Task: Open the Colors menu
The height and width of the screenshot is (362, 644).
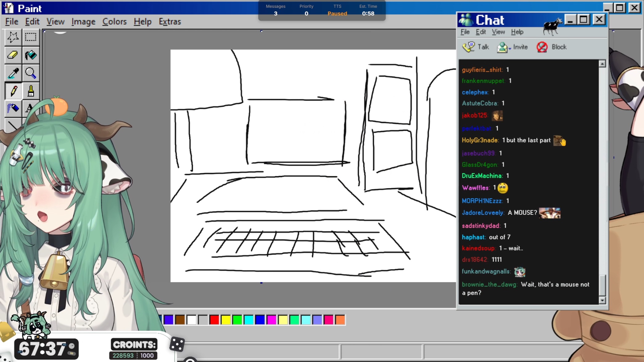Action: [114, 22]
